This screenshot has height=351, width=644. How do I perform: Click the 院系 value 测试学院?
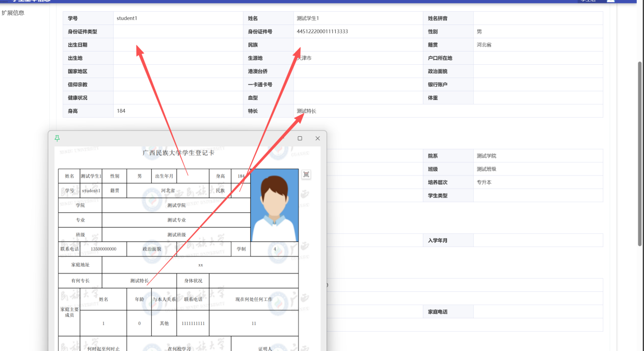[x=487, y=156]
